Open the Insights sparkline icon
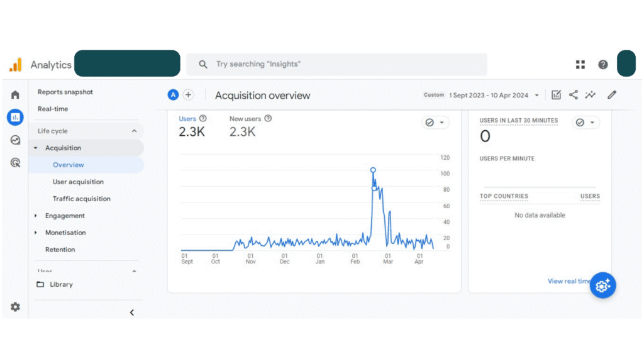Screen dimensions: 644x354 590,95
